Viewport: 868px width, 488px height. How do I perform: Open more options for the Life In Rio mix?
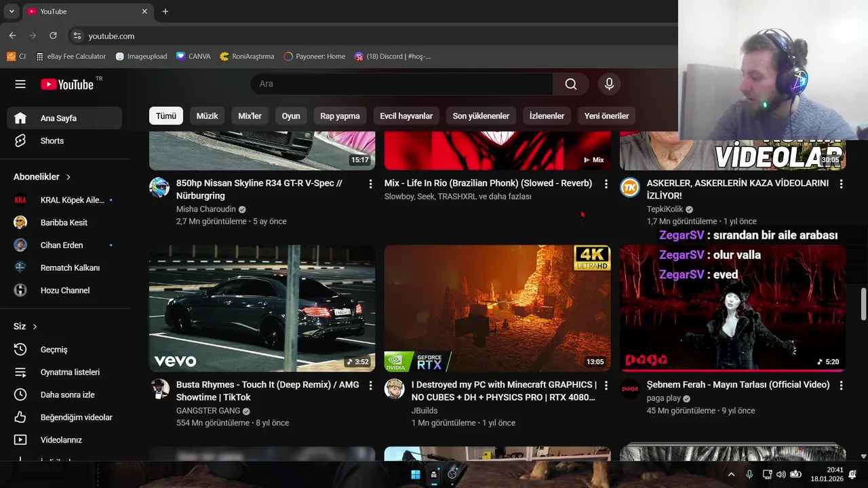[606, 184]
